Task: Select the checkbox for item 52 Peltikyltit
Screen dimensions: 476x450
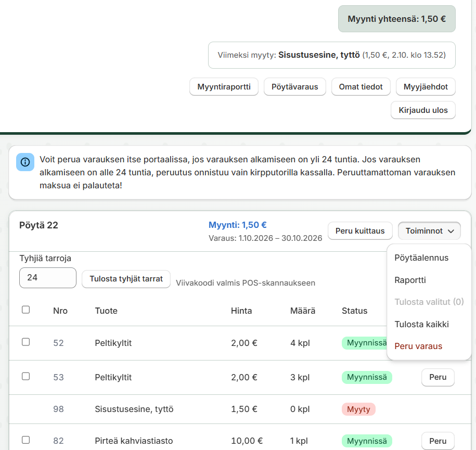Action: tap(26, 342)
